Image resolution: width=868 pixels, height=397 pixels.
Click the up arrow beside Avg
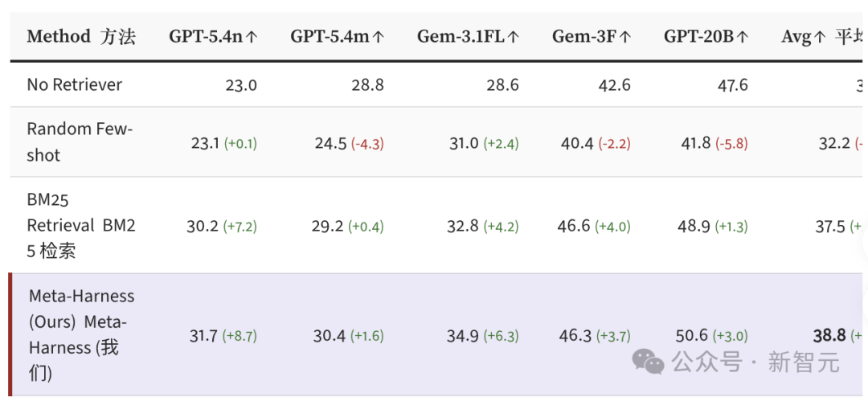(x=820, y=37)
